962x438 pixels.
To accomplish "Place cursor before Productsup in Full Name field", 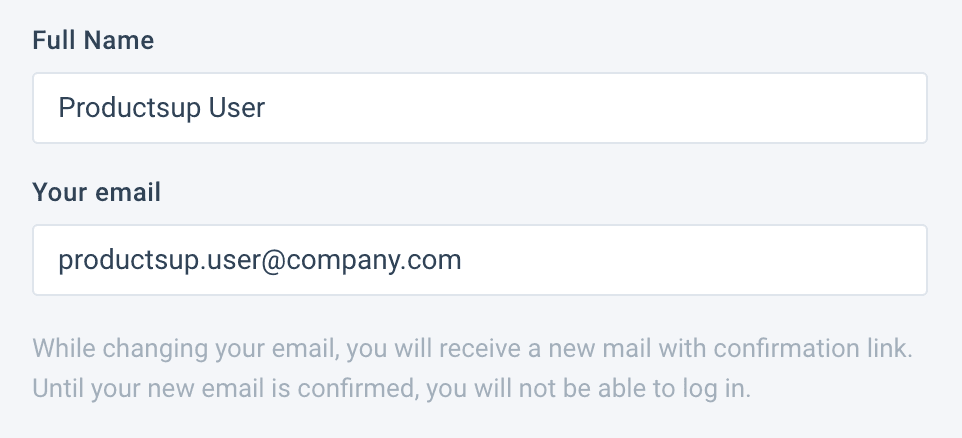I will pos(59,107).
